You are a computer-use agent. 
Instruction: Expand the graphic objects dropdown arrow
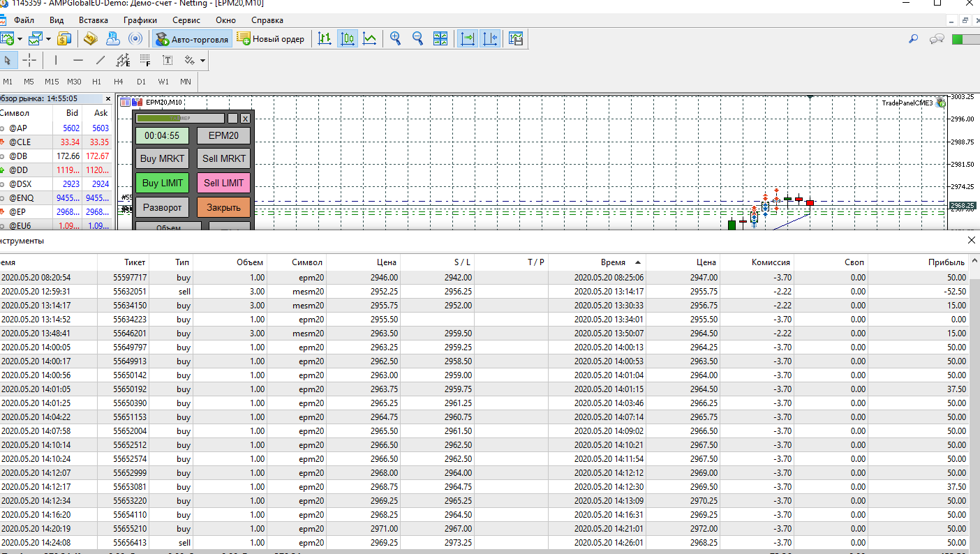pyautogui.click(x=202, y=61)
